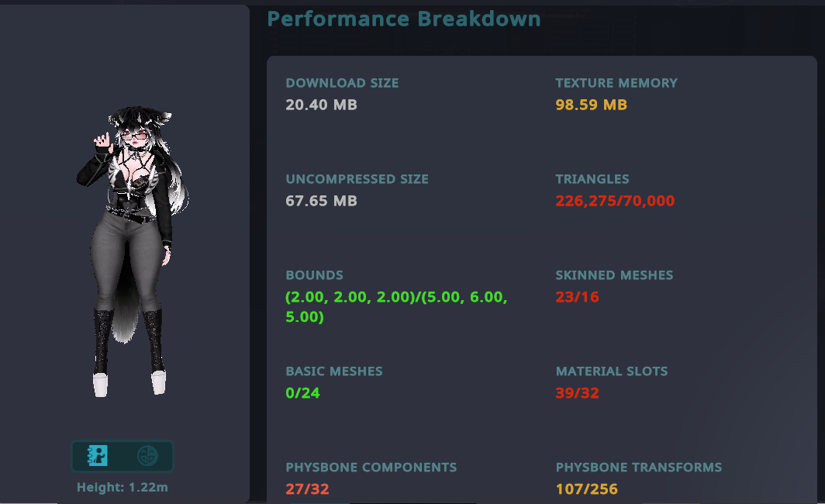
Task: Click the 98.59 MB texture value
Action: [x=591, y=105]
